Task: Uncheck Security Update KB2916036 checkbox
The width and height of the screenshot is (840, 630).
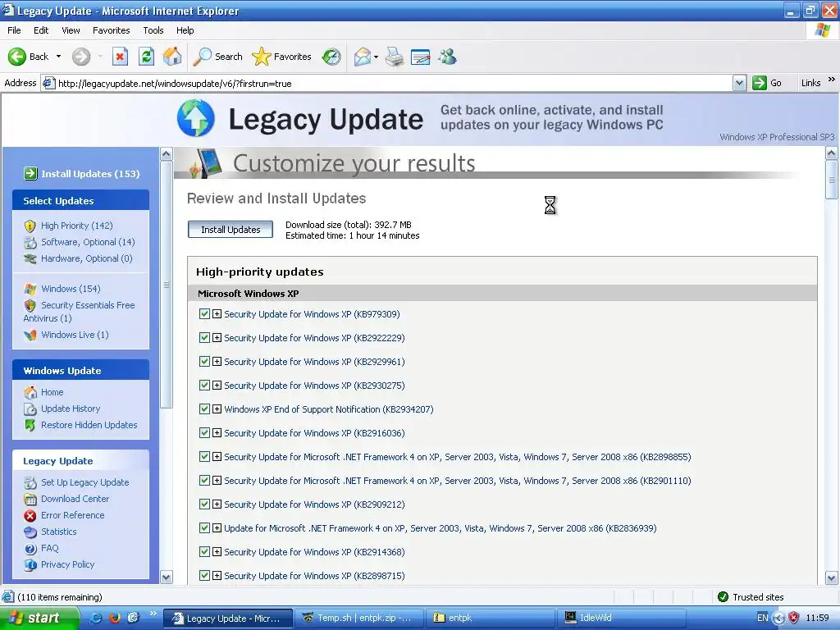Action: 204,433
